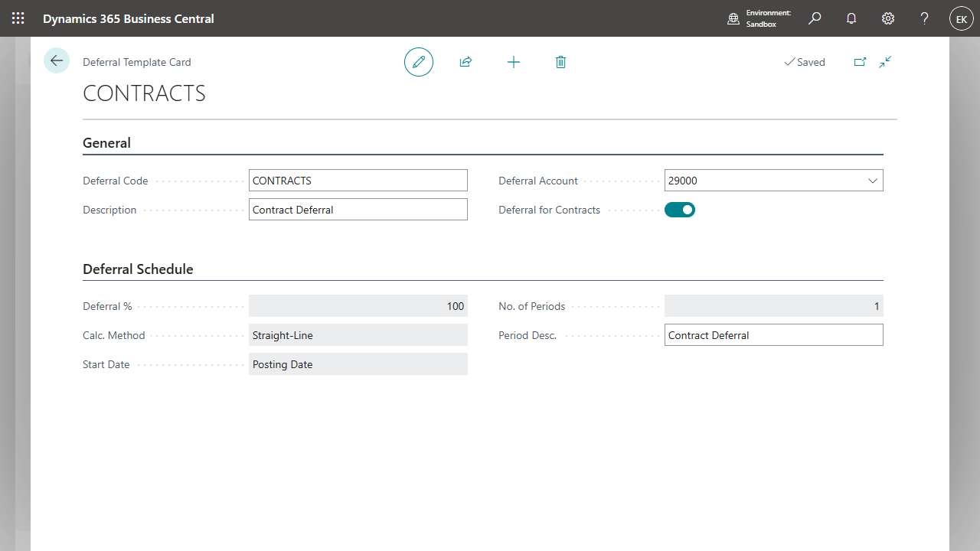Open the search magnifier icon

(x=815, y=18)
